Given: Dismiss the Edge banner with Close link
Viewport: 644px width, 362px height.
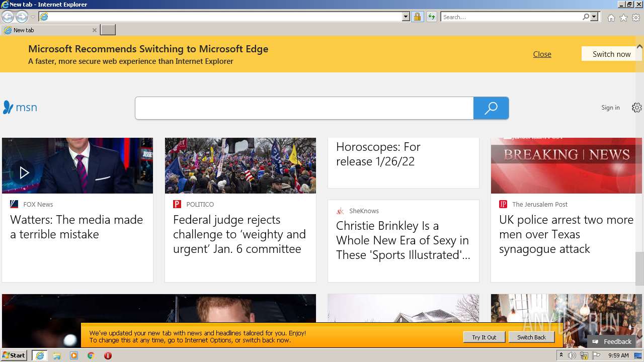Looking at the screenshot, I should coord(542,54).
